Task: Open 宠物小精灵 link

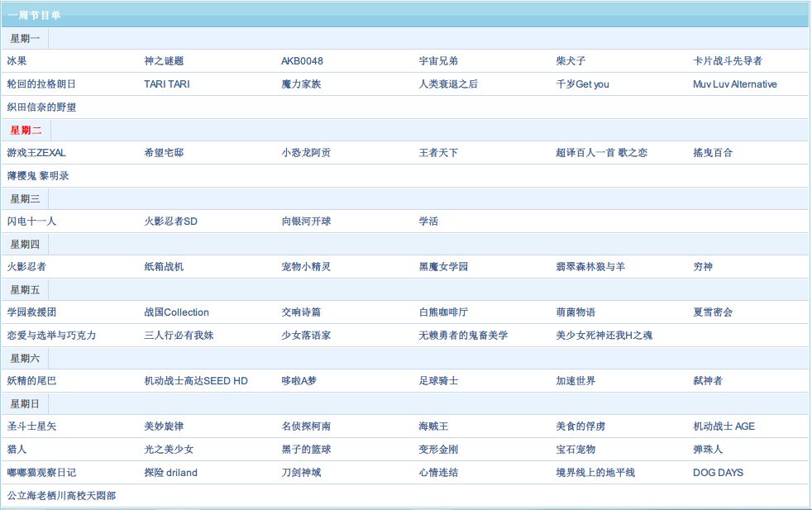Action: point(306,267)
